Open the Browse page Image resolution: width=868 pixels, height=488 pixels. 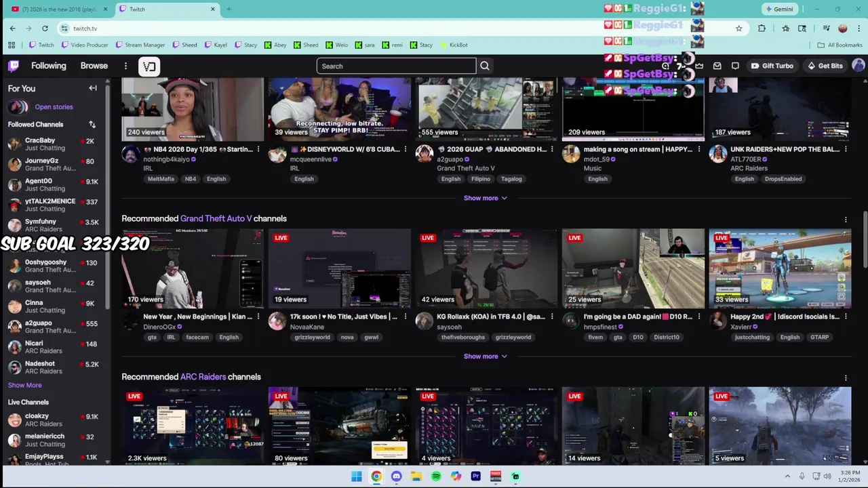pyautogui.click(x=94, y=66)
